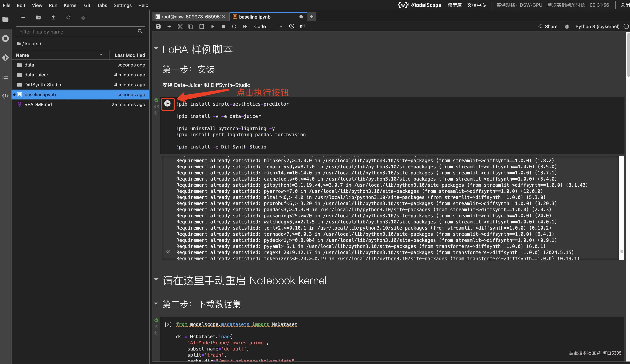The image size is (630, 364).
Task: Open the Code cell type dropdown
Action: (268, 26)
